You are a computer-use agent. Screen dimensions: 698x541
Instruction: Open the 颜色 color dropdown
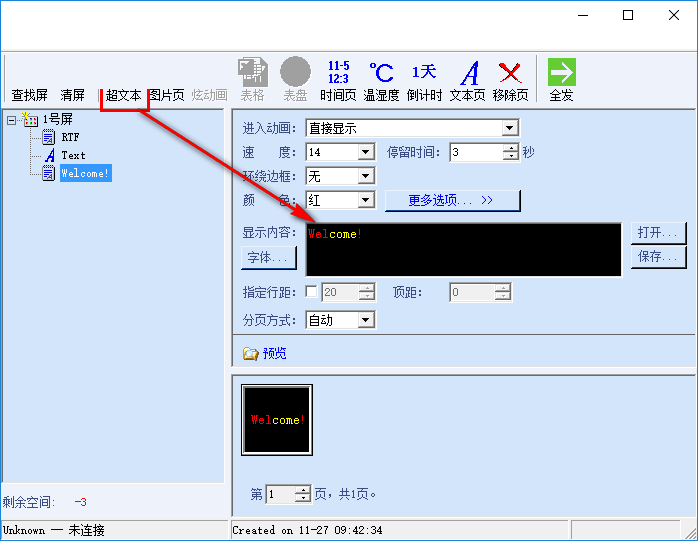(x=365, y=200)
